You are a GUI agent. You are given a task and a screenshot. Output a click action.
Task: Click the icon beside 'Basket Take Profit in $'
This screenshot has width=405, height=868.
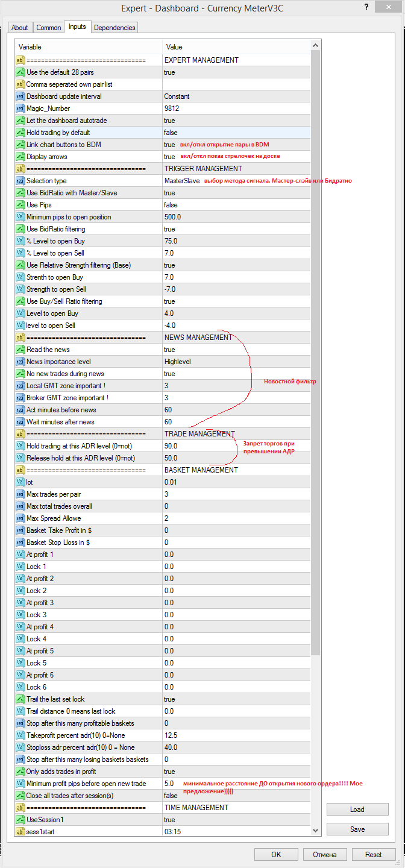[20, 530]
